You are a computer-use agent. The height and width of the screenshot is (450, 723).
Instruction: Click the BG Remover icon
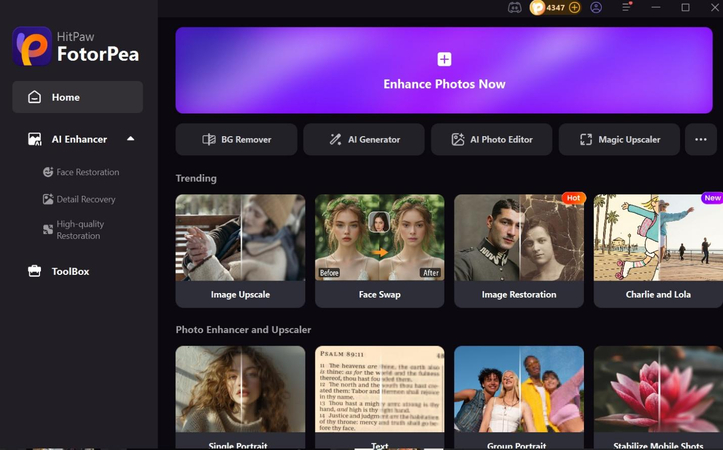tap(209, 139)
